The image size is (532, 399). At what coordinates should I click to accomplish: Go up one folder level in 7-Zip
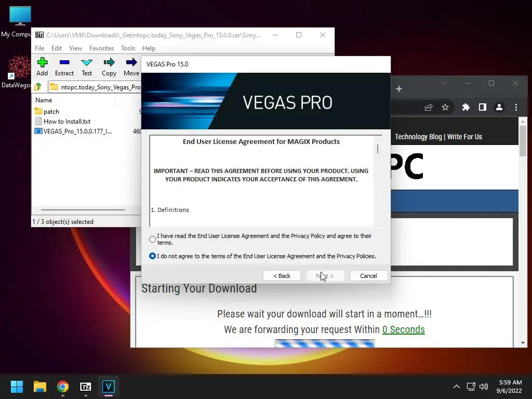click(38, 87)
